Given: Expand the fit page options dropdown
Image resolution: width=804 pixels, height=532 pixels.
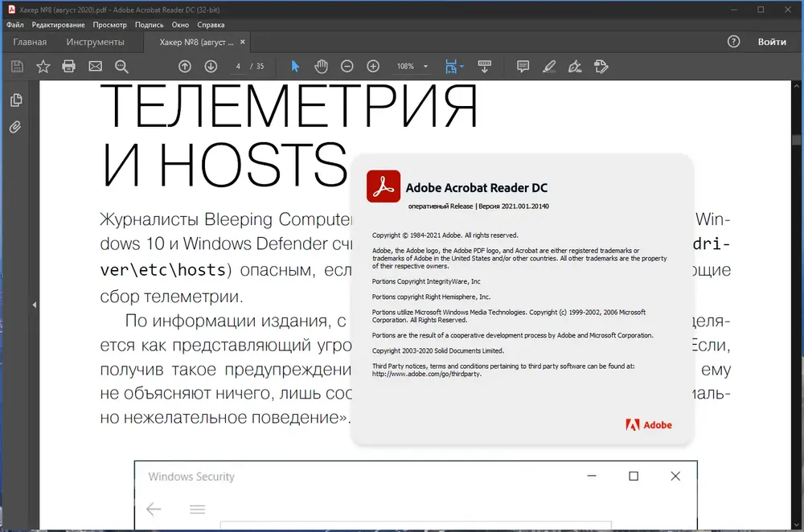Looking at the screenshot, I should [462, 66].
